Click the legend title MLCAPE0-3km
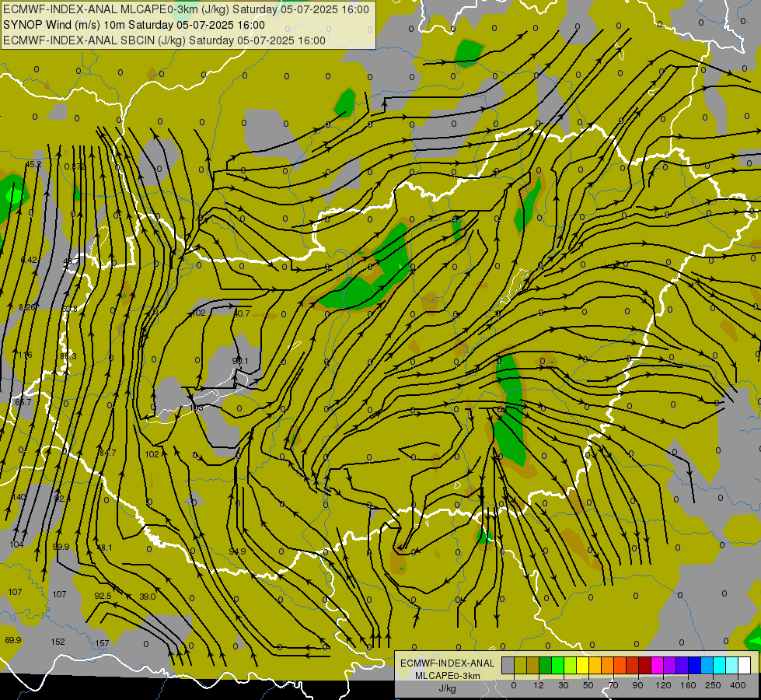761x700 pixels. [447, 676]
